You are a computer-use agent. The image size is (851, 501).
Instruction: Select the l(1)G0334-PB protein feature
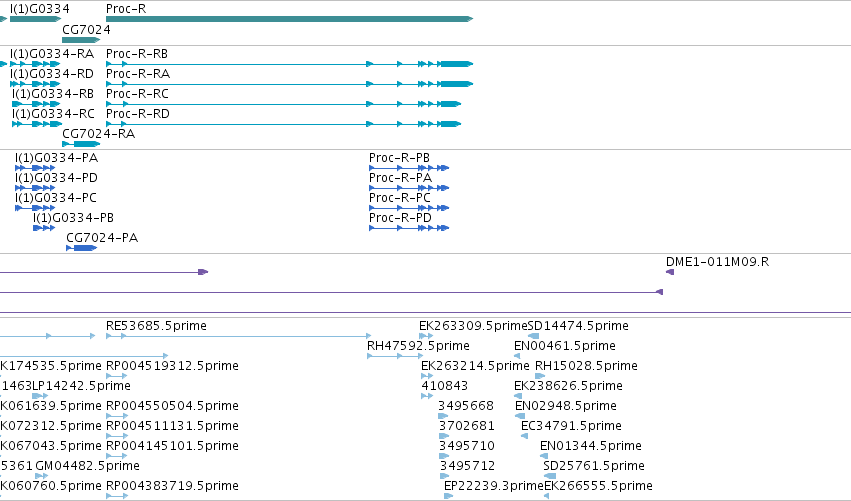[x=44, y=228]
